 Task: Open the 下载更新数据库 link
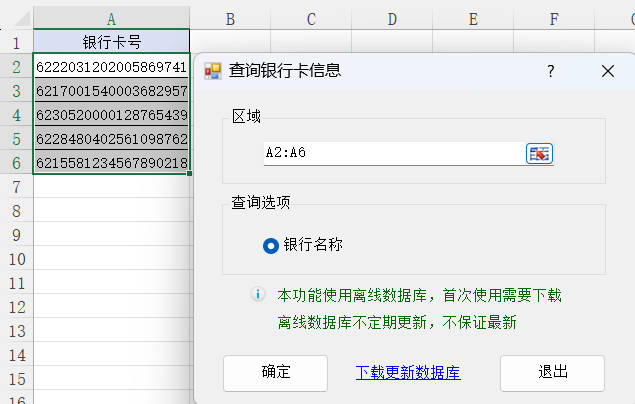tap(408, 372)
